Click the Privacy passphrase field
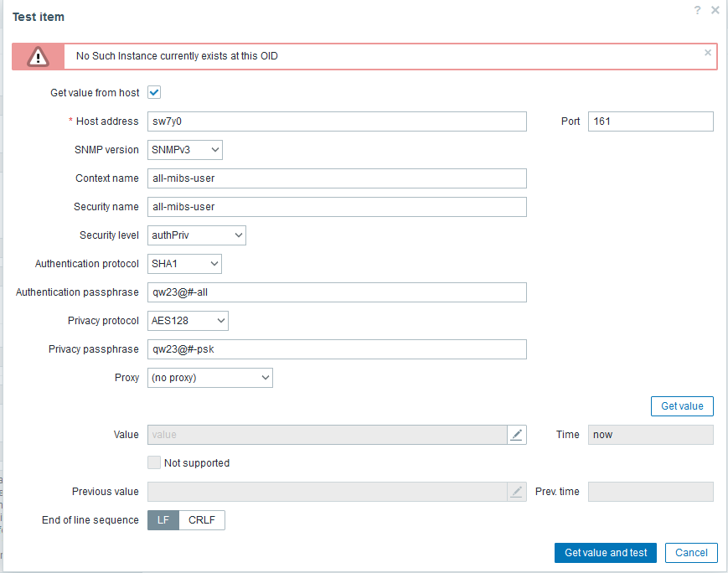 (337, 349)
